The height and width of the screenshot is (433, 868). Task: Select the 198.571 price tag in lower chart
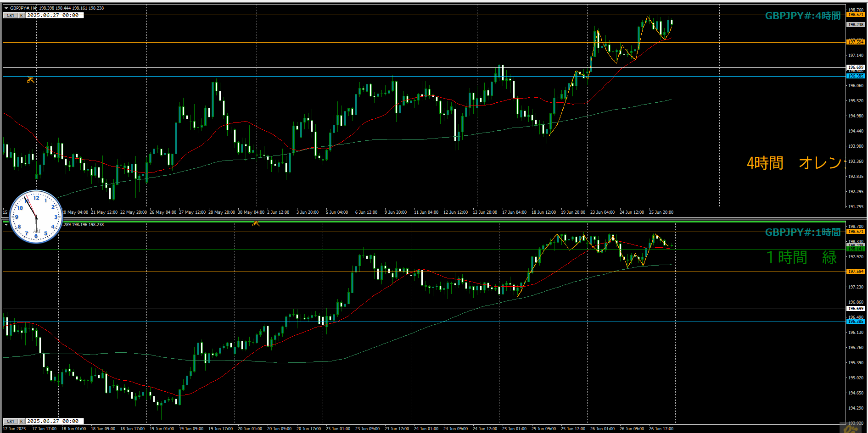pos(856,232)
